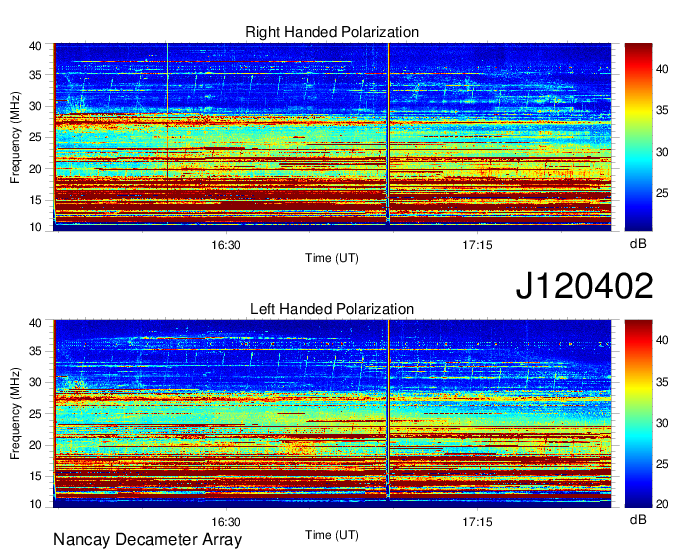
Task: Click the bottom plot's 35 MHz tick label
Action: coord(35,351)
